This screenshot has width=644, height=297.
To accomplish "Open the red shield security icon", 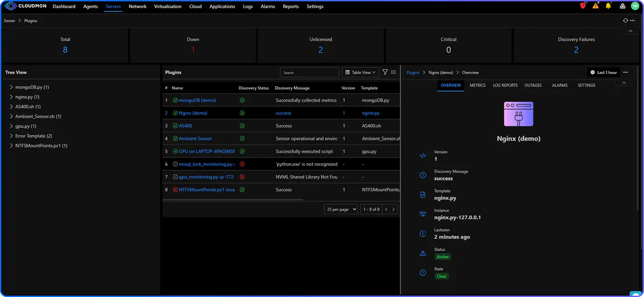I will tap(583, 6).
